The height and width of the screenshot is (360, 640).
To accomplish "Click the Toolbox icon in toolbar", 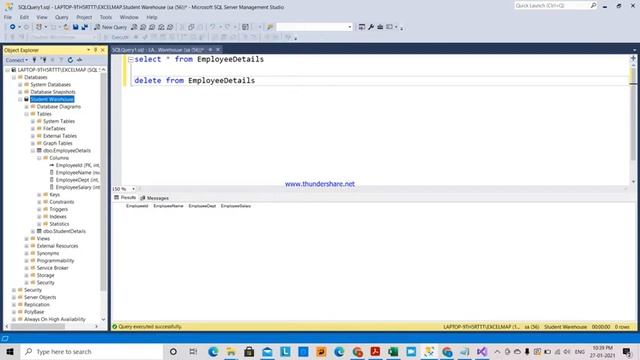I will 380,27.
